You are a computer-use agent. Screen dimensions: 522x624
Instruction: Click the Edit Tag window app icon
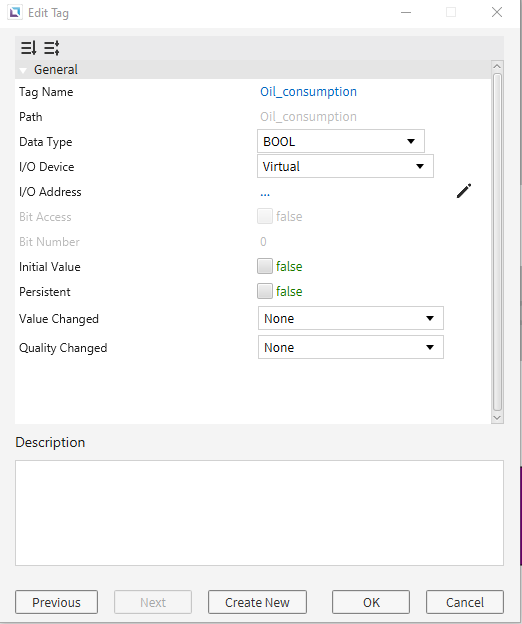(x=15, y=12)
